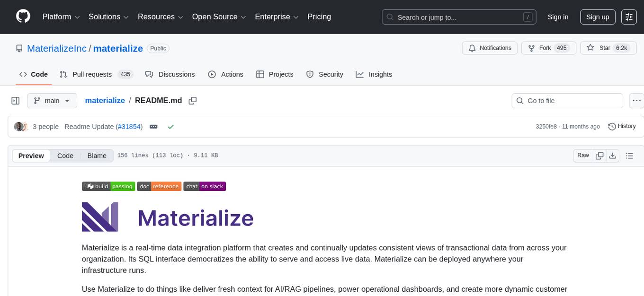Image resolution: width=644 pixels, height=296 pixels.
Task: Click the green commit status check mark
Action: 171,127
